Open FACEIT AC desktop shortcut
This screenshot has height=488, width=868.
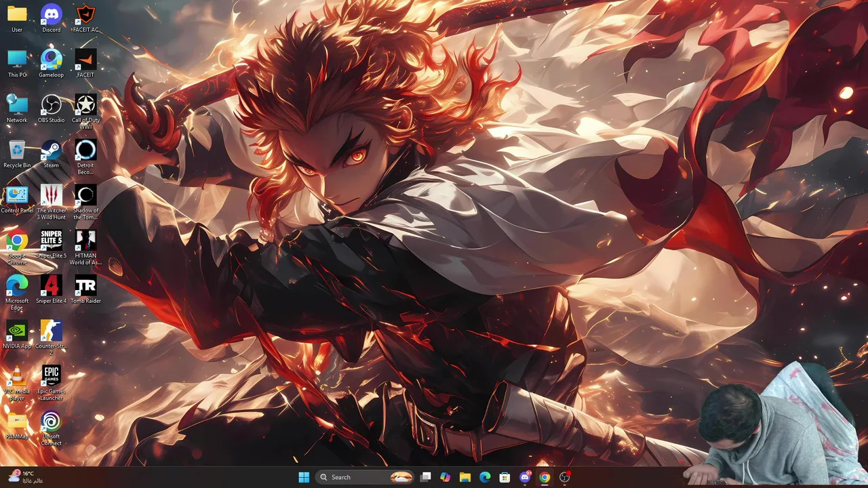pos(85,18)
